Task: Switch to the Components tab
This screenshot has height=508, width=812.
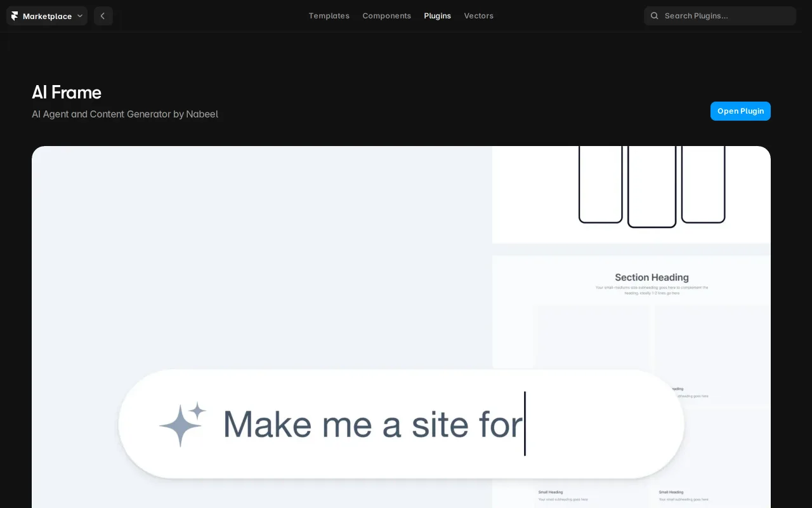Action: pyautogui.click(x=386, y=16)
